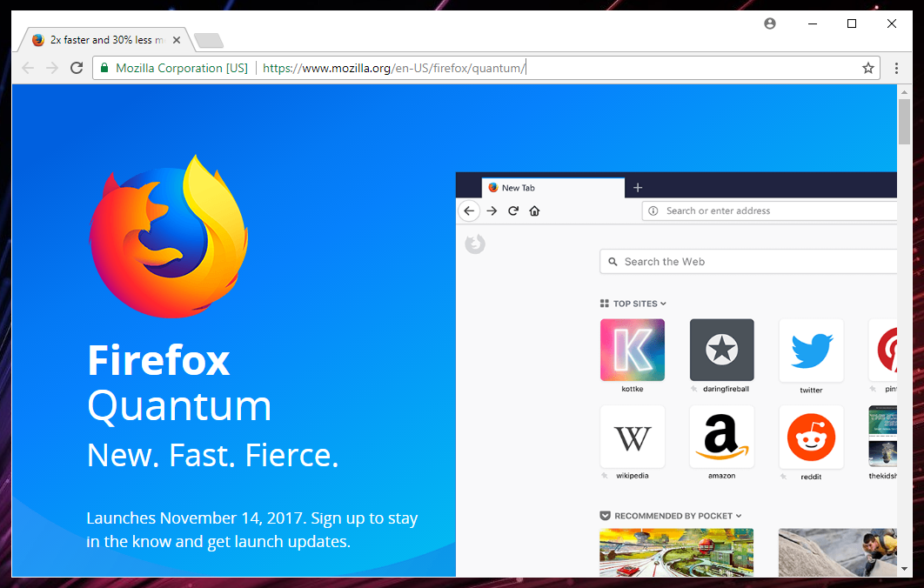924x588 pixels.
Task: Open the thekidsh top site tile
Action: (883, 437)
